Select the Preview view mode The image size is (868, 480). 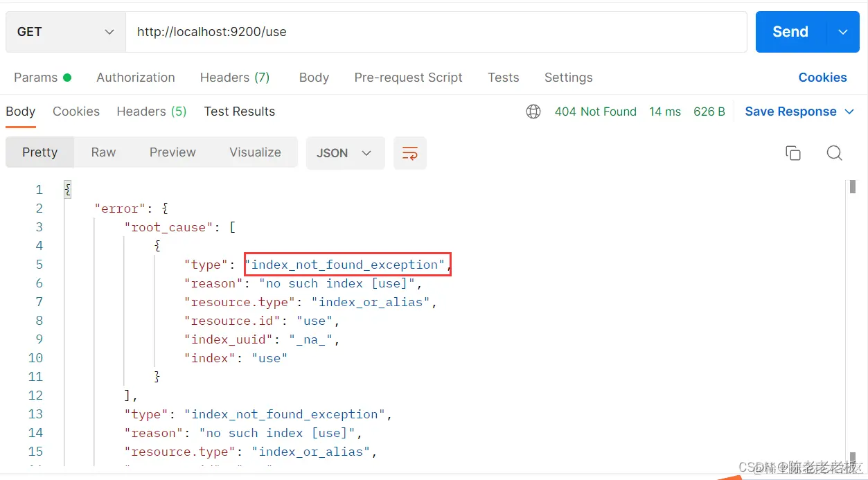(172, 152)
